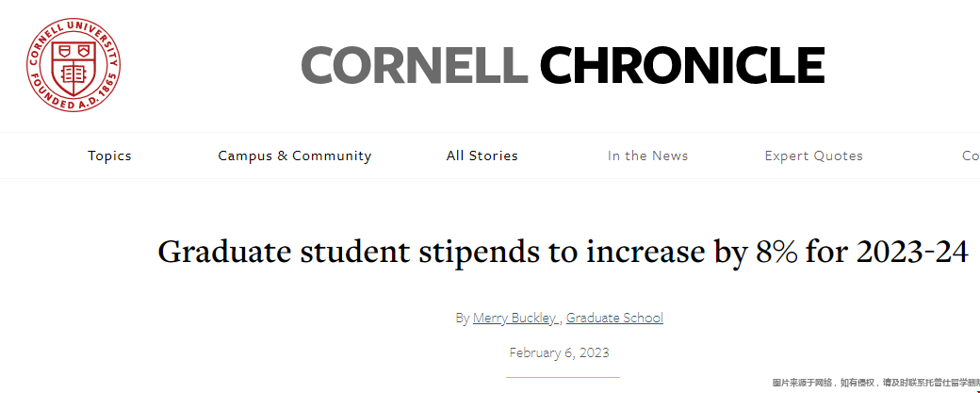This screenshot has height=393, width=980.
Task: Select All Stories in the navigation bar
Action: 482,156
